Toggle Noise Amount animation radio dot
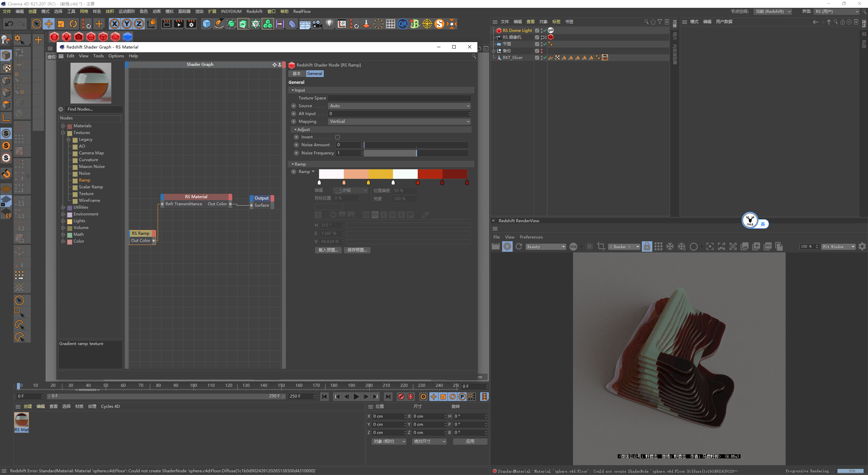 pos(296,145)
